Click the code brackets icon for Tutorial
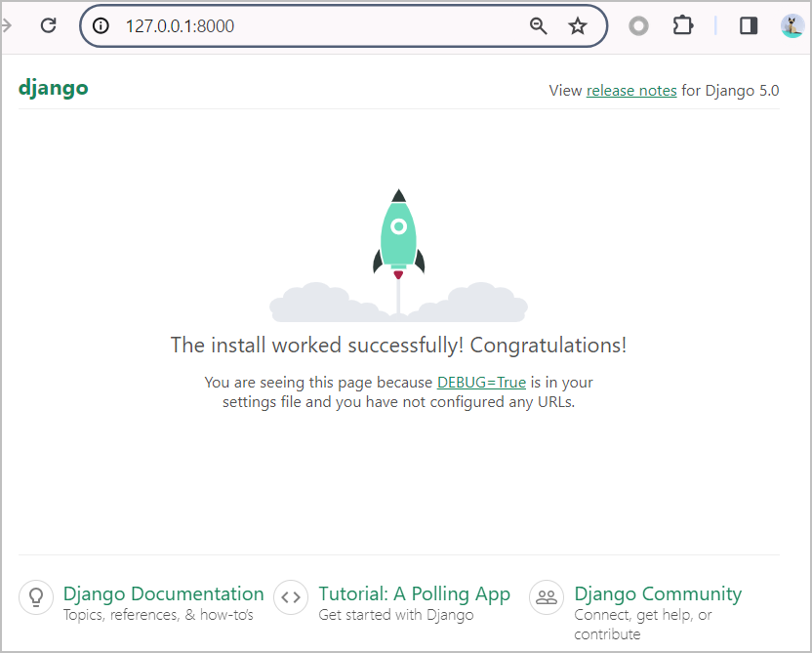 [x=291, y=597]
